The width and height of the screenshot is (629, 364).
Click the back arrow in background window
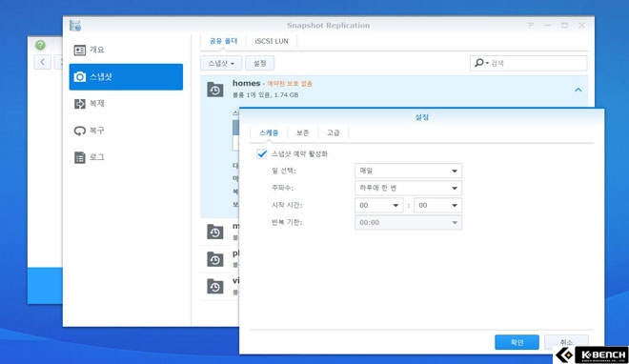(43, 62)
